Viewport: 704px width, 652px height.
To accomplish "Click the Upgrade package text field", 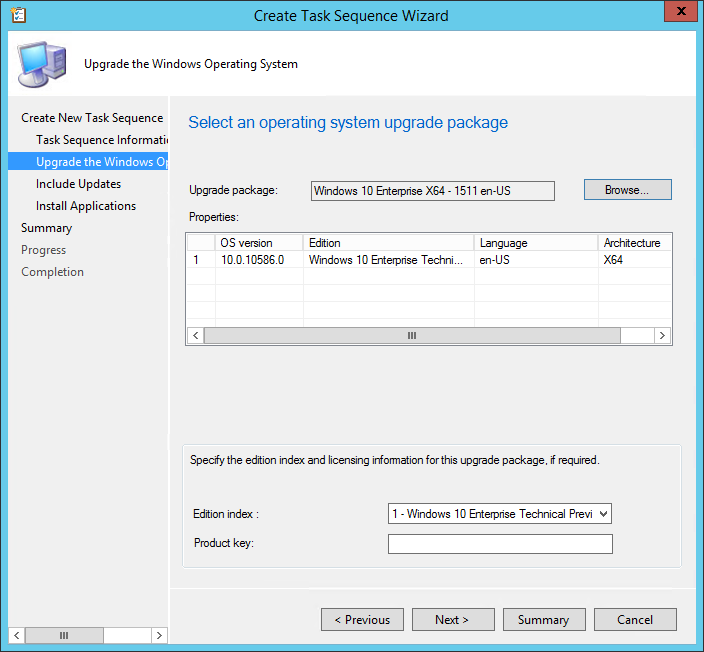I will pyautogui.click(x=433, y=191).
